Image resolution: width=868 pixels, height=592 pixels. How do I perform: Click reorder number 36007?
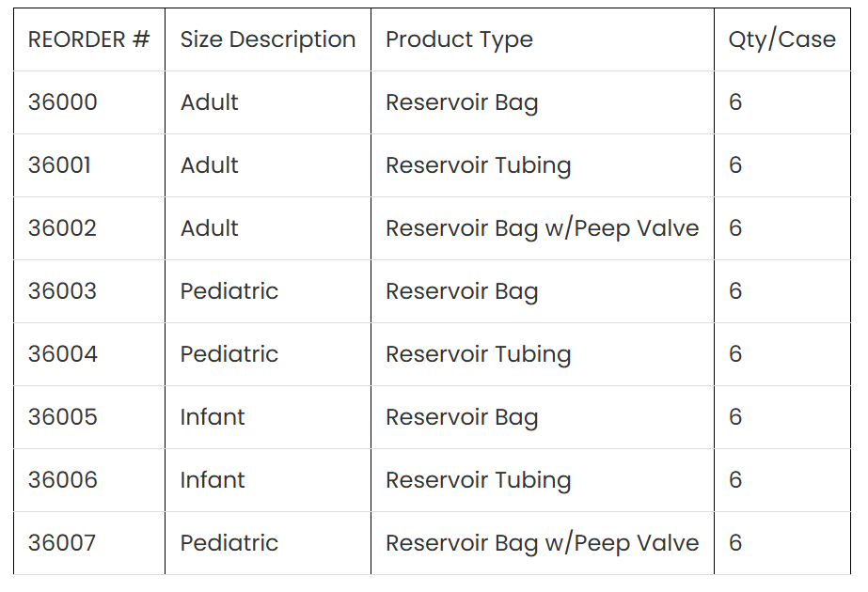62,543
